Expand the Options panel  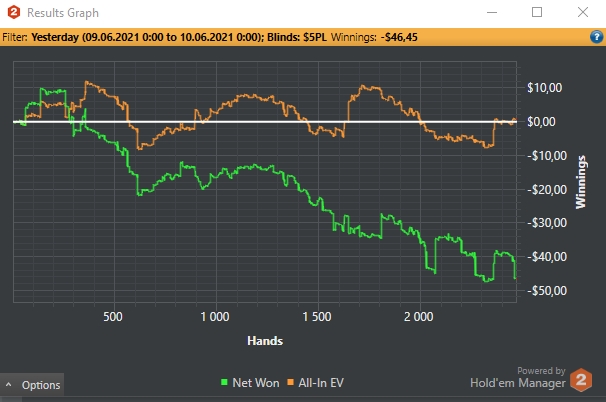(x=32, y=385)
